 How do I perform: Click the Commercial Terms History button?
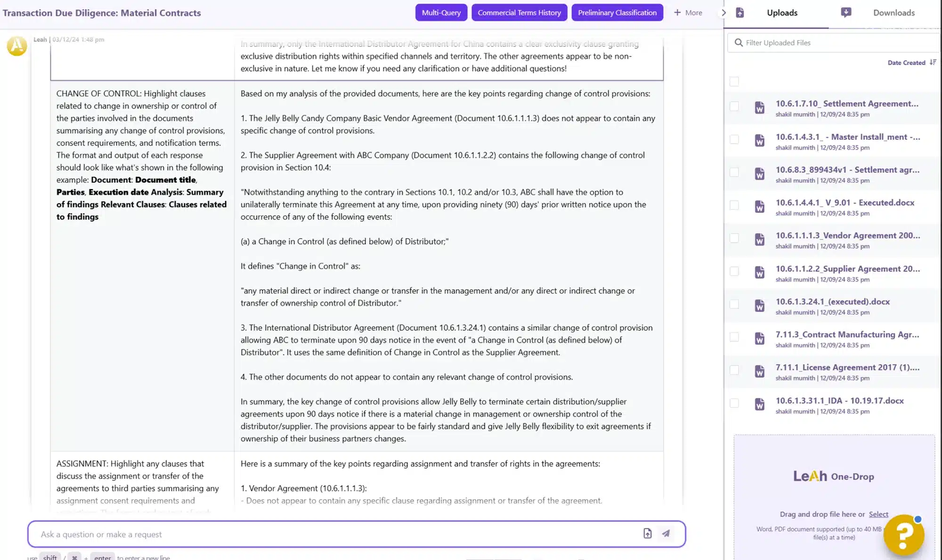(519, 13)
